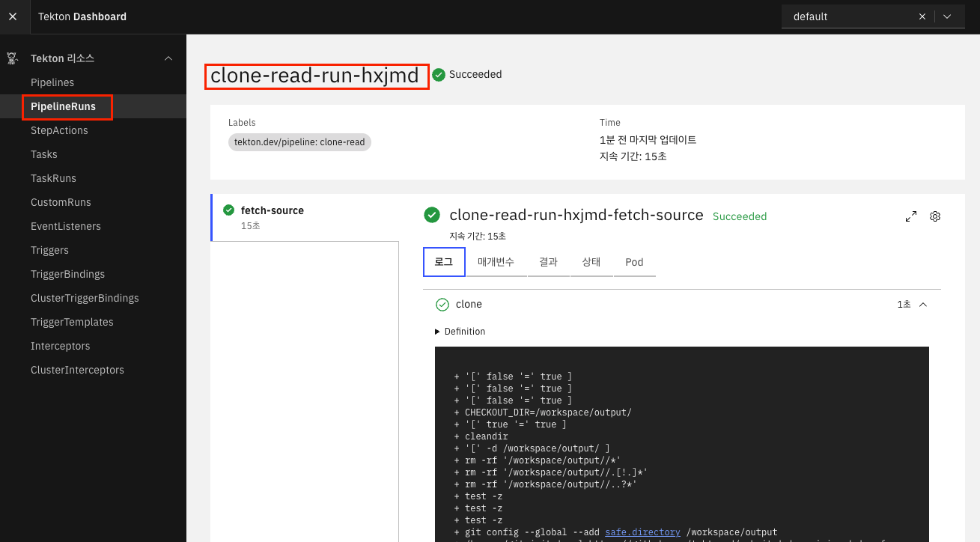
Task: Click the clone-read-run-hxjmd-fetch-source status icon
Action: coord(432,216)
